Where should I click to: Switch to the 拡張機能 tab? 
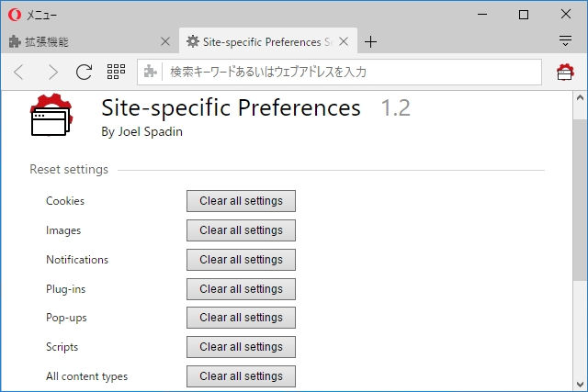pyautogui.click(x=89, y=41)
